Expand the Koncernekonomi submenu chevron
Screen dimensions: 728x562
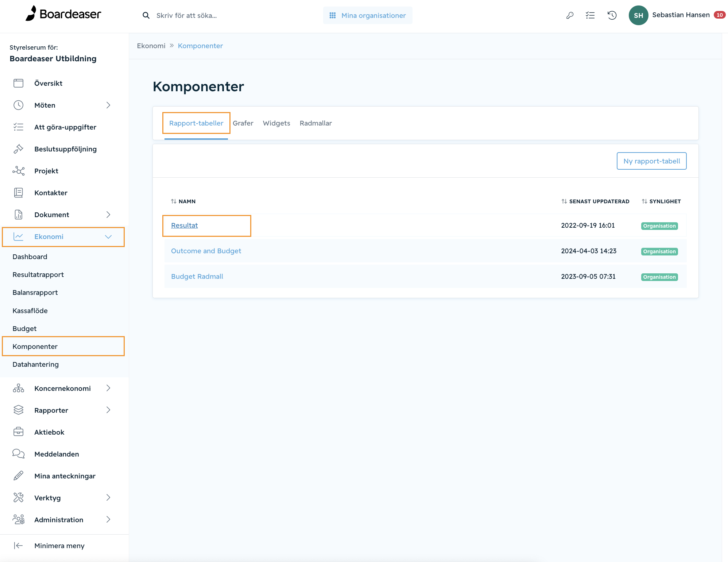[x=108, y=388]
